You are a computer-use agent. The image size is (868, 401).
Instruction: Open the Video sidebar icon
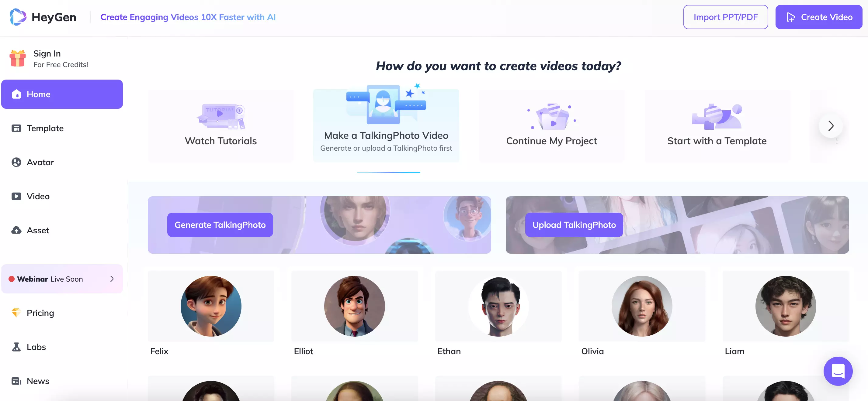pos(17,197)
